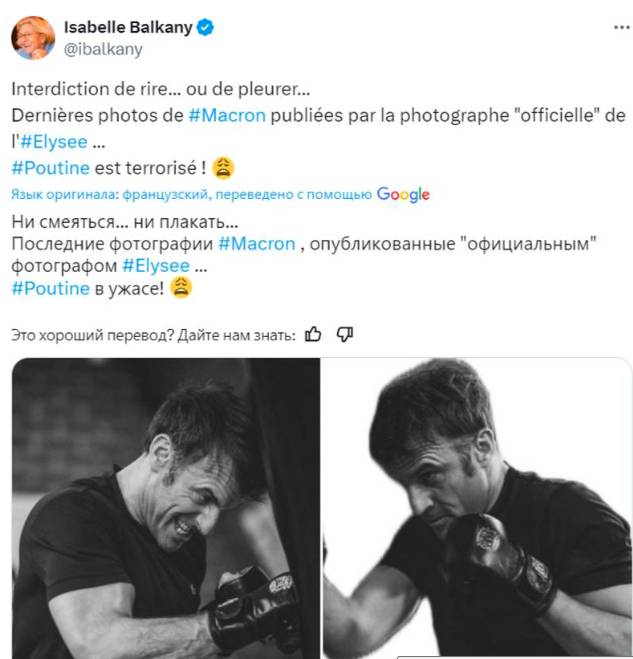Screen dimensions: 633x659
Task: Open #Poutine hashtag in the Russian translation
Action: [x=51, y=289]
